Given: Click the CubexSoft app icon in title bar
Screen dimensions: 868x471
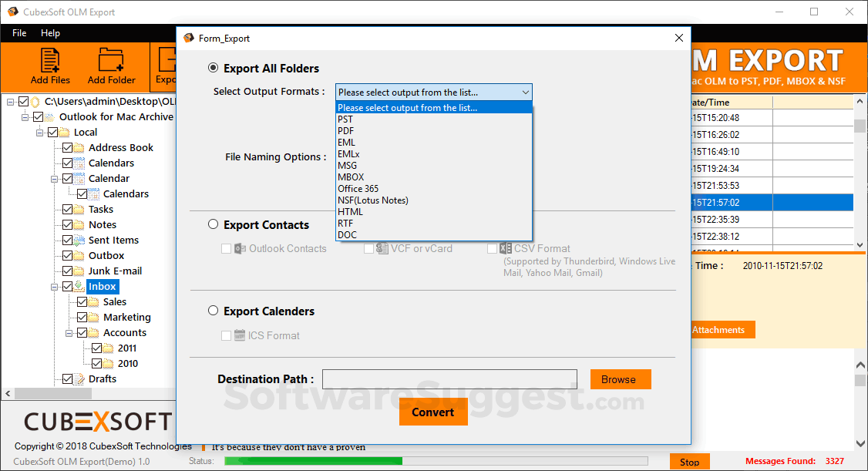Looking at the screenshot, I should click(13, 12).
